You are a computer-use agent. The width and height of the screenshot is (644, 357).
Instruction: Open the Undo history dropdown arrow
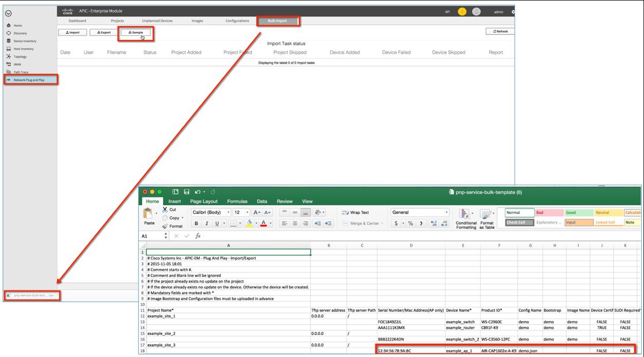pyautogui.click(x=204, y=192)
